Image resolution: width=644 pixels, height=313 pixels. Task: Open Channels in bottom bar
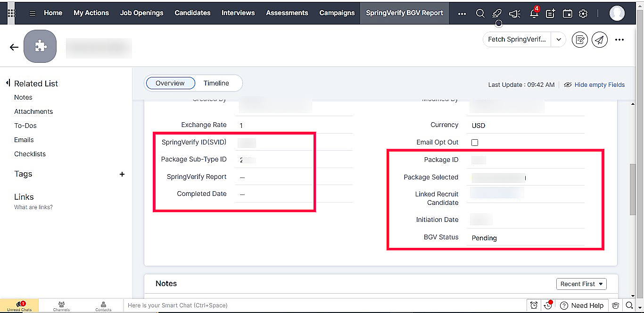[61, 306]
